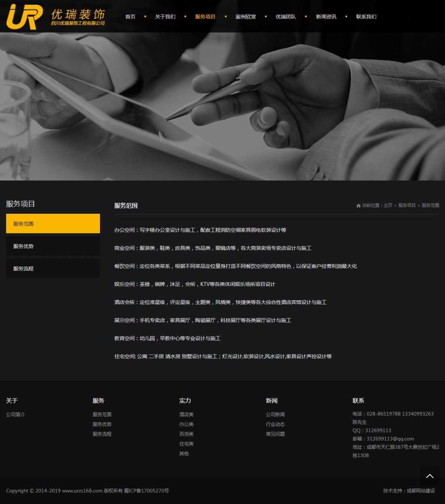This screenshot has width=445, height=504.
Task: Visit 行业动态 in the footer
Action: coord(275,424)
